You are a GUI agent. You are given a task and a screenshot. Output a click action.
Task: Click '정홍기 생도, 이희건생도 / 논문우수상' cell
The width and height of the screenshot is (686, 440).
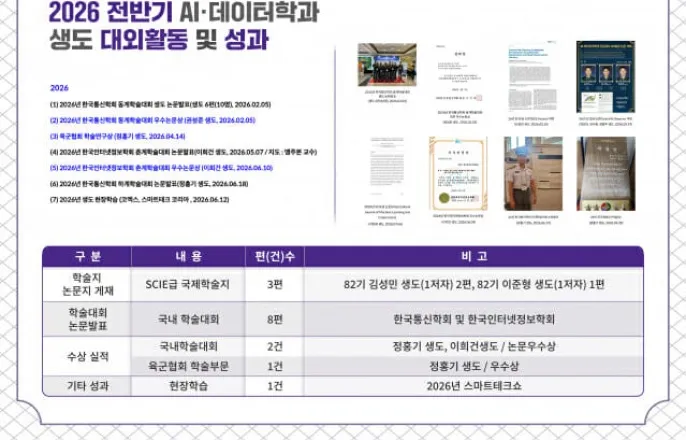coord(474,346)
